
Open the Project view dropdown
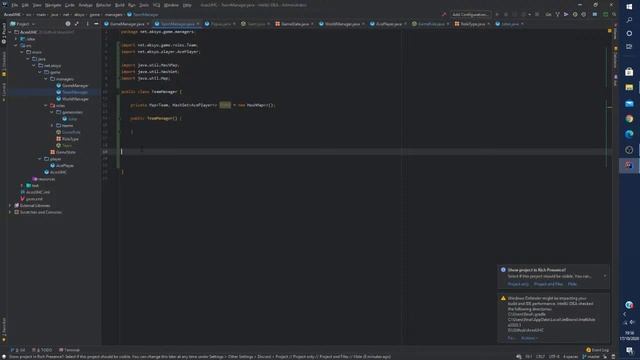23,24
